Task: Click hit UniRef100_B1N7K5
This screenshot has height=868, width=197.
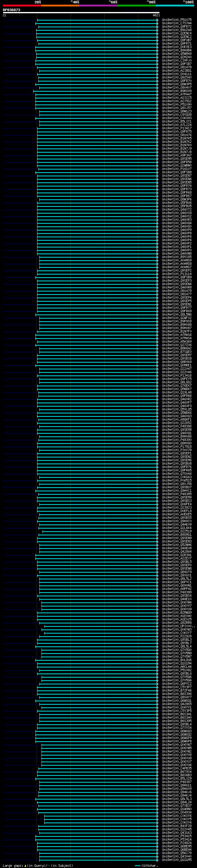Action: coord(176,139)
